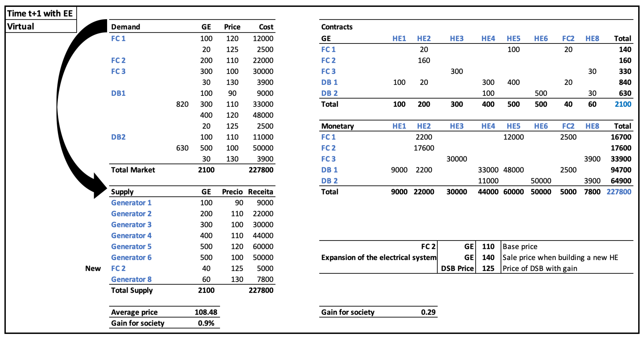Click the 'Time t+1 with EE' title cell

point(40,13)
